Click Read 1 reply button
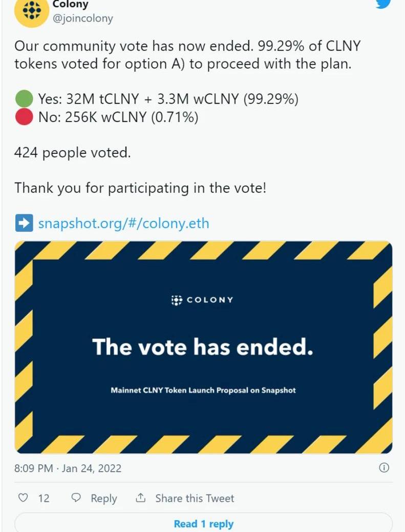 point(203,523)
